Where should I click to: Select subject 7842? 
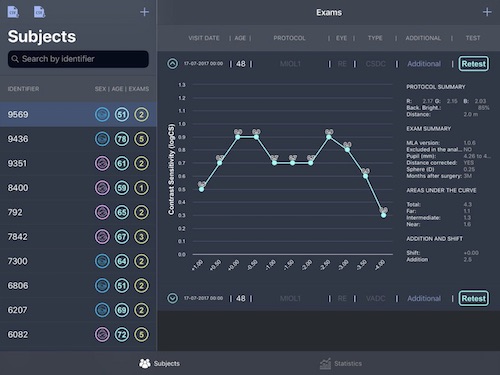(78, 237)
